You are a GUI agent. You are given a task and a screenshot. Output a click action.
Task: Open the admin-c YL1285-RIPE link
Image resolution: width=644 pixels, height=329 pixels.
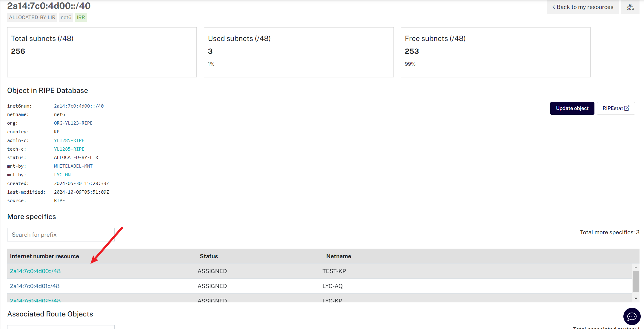[x=69, y=140]
